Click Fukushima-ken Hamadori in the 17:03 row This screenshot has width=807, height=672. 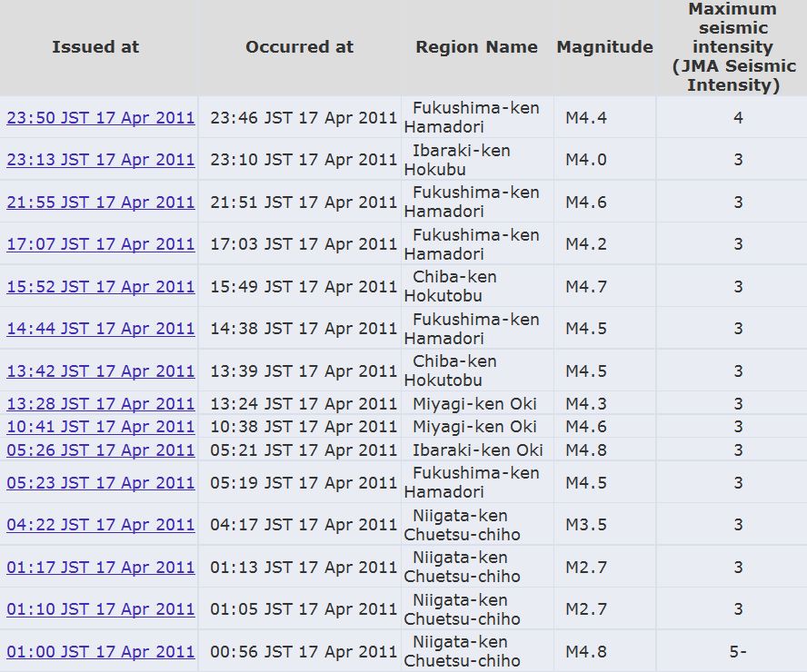(x=472, y=244)
